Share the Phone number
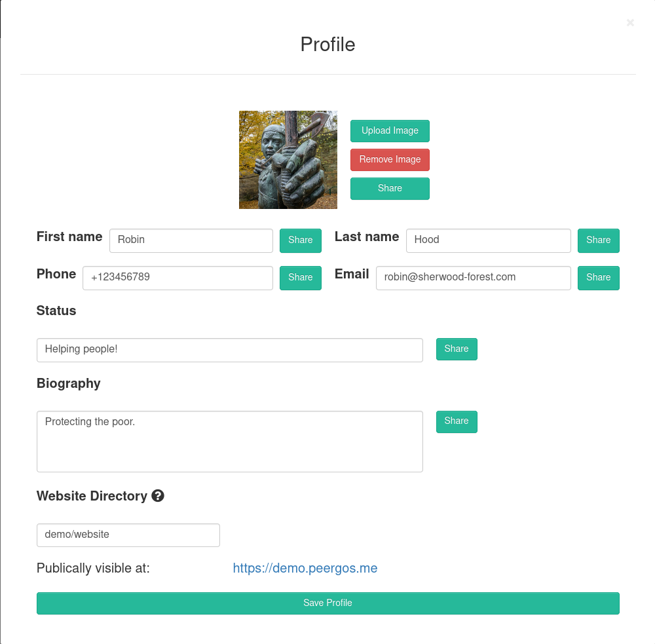 coord(301,278)
